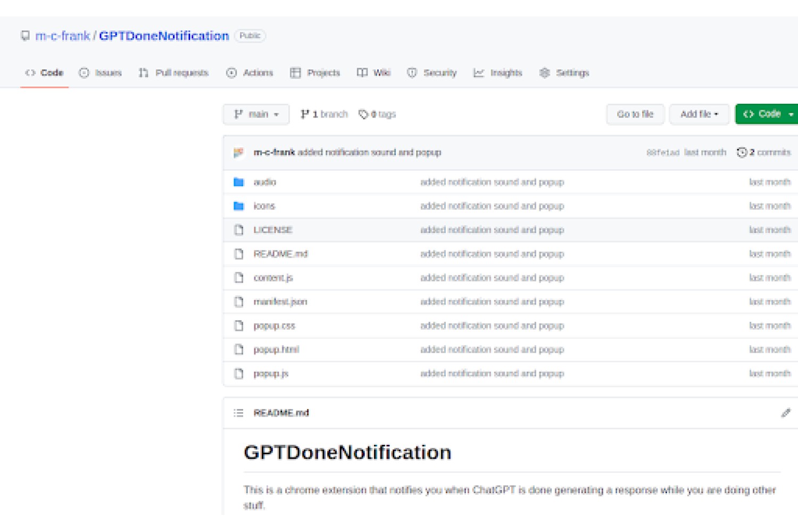Viewport: 798px width, 532px height.
Task: Open the latest commit hash link
Action: click(662, 153)
